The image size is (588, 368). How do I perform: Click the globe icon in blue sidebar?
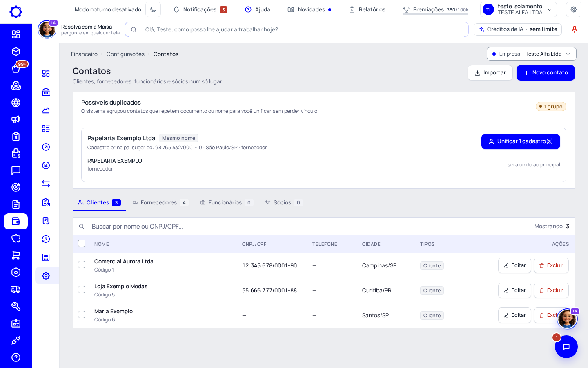16,103
